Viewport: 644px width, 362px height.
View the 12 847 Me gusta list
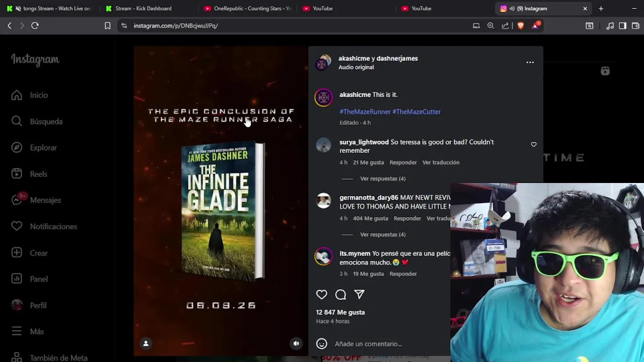(x=341, y=312)
